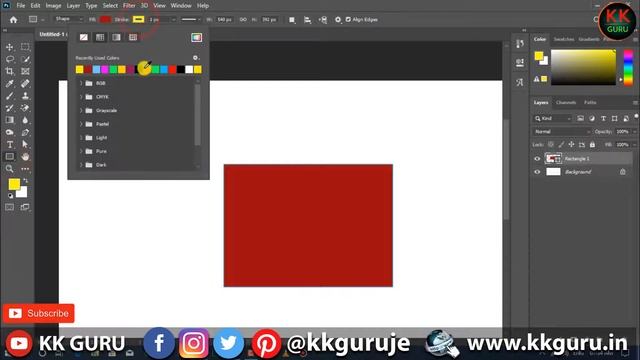Switch to the Swatches tab
Image resolution: width=640 pixels, height=360 pixels.
[564, 39]
